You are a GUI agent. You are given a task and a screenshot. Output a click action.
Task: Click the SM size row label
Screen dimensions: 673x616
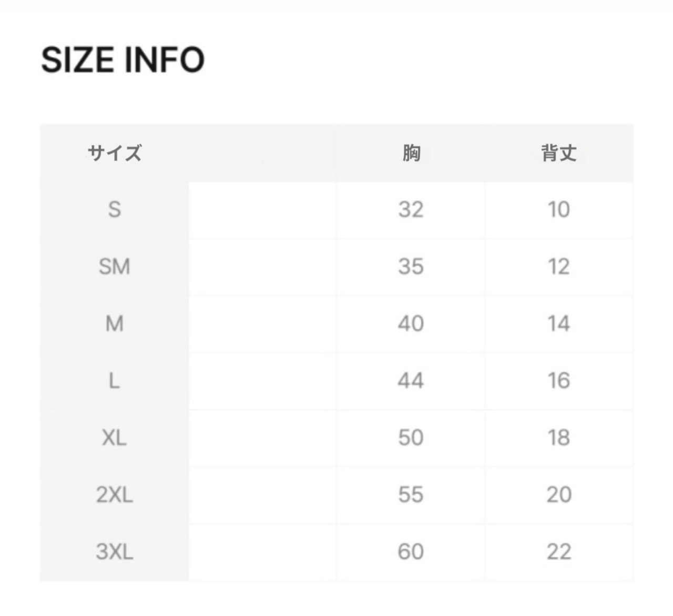[115, 267]
